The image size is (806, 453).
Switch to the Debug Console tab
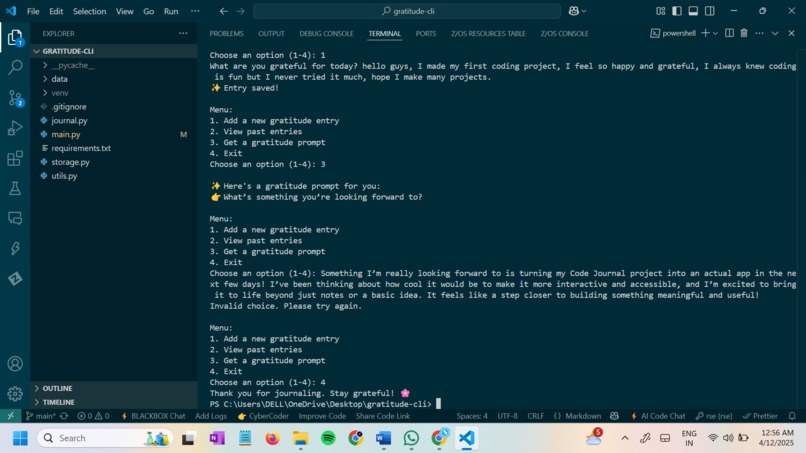click(326, 33)
